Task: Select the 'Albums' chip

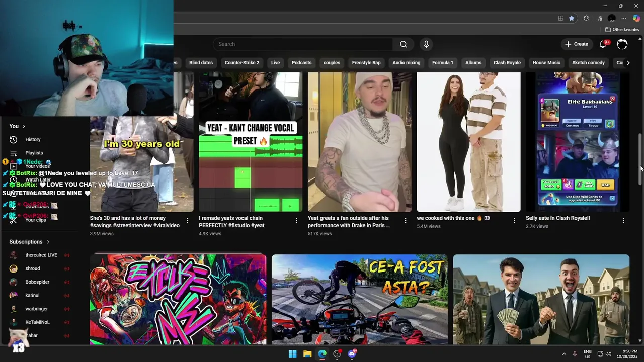Action: [473, 63]
